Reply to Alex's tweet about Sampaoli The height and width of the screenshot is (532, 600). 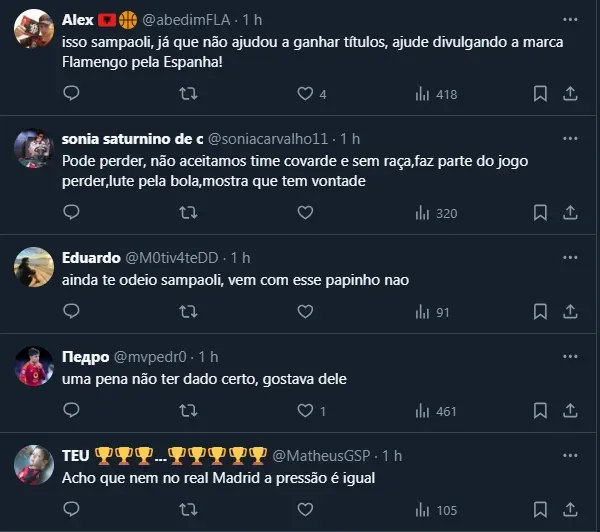71,93
